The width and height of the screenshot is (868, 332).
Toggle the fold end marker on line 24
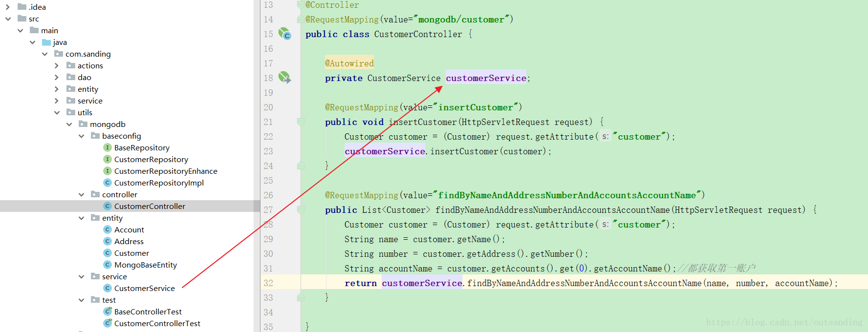point(301,166)
